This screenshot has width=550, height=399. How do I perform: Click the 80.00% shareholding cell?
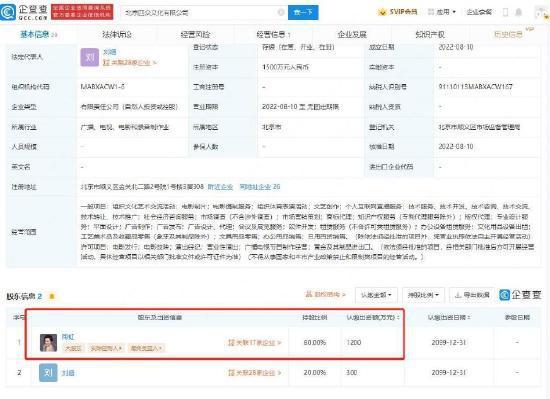coord(315,343)
